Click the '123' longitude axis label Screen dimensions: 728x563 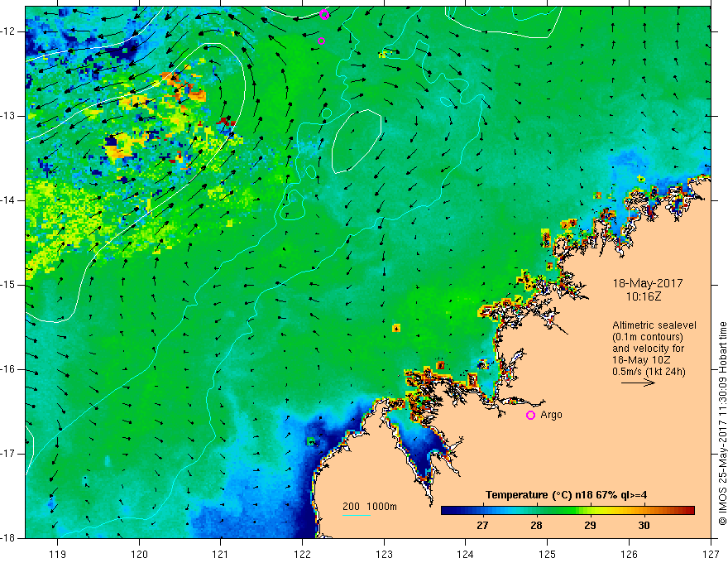(x=384, y=554)
